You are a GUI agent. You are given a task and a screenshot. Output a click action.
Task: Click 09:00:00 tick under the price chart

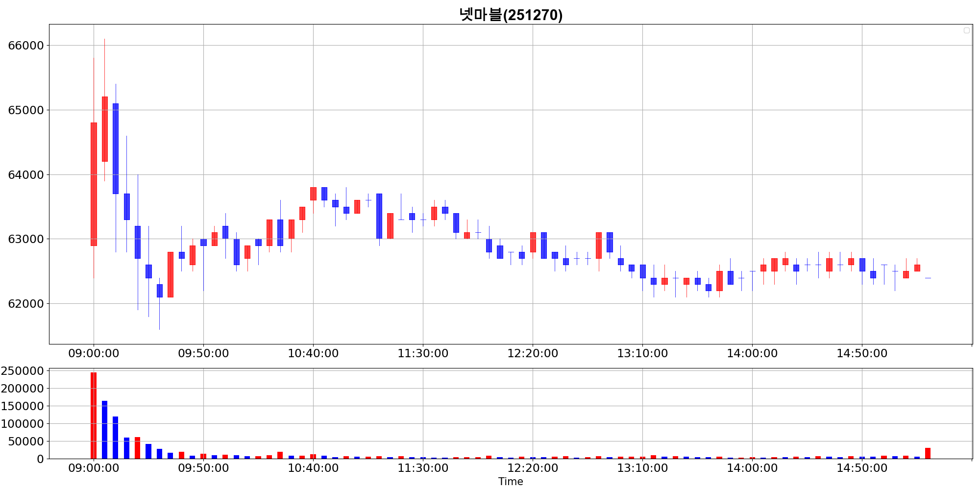(x=94, y=353)
